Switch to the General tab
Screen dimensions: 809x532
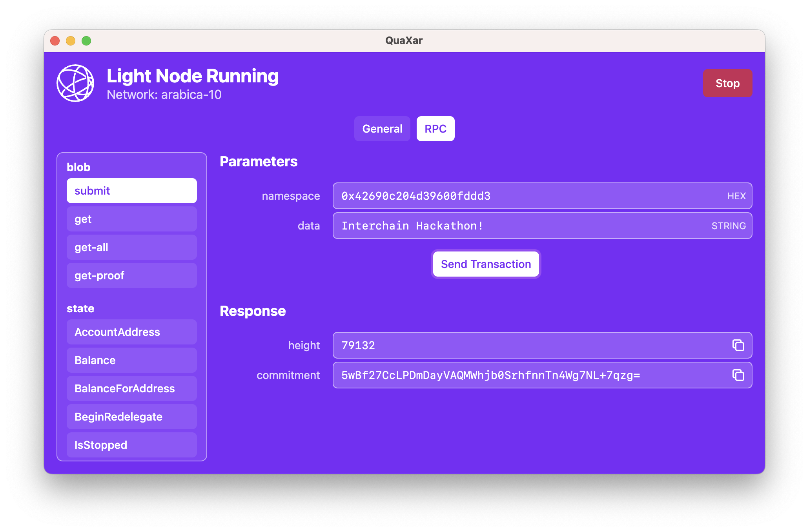click(382, 129)
